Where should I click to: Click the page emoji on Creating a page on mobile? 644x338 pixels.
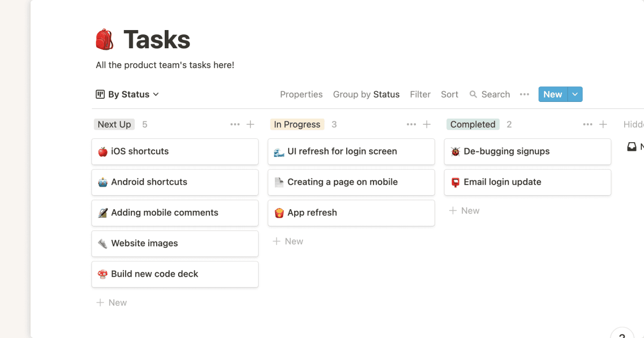click(279, 182)
